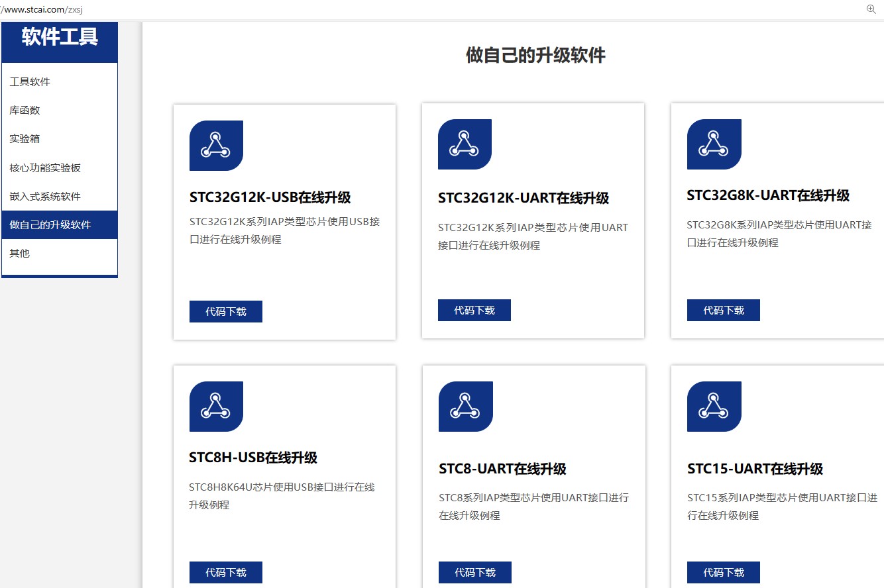Click the STC32G12K-UART在线升级 title
This screenshot has height=588, width=884.
point(524,198)
